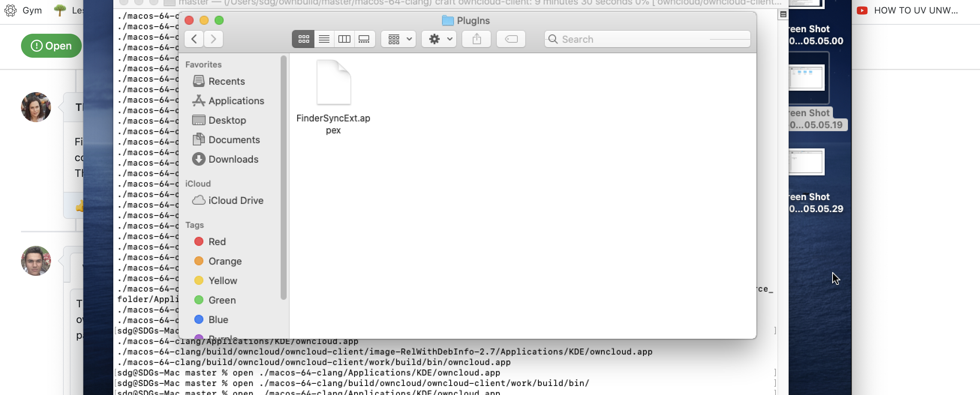Image resolution: width=980 pixels, height=395 pixels.
Task: Open the group-by arrangement dropdown
Action: [x=398, y=39]
